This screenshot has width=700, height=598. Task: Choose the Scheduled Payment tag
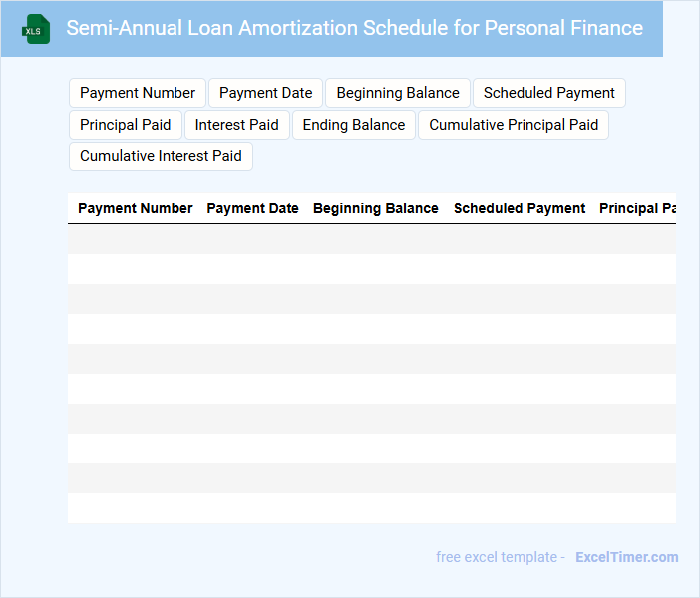click(x=549, y=93)
